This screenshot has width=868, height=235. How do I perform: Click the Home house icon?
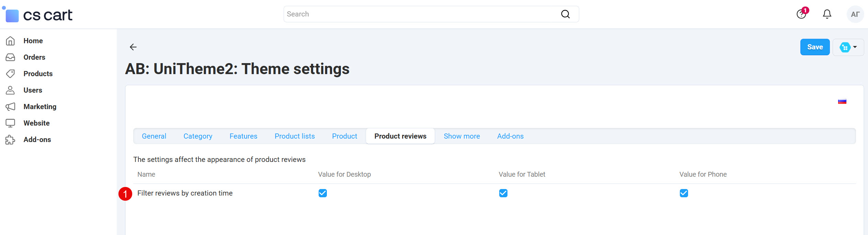coord(10,41)
